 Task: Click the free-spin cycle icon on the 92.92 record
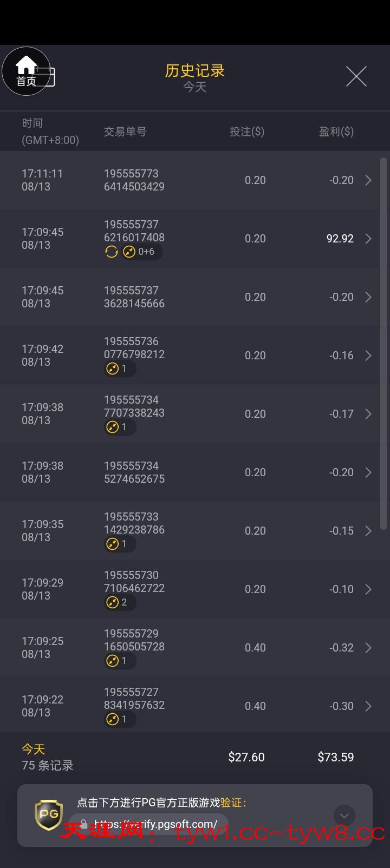tap(111, 252)
